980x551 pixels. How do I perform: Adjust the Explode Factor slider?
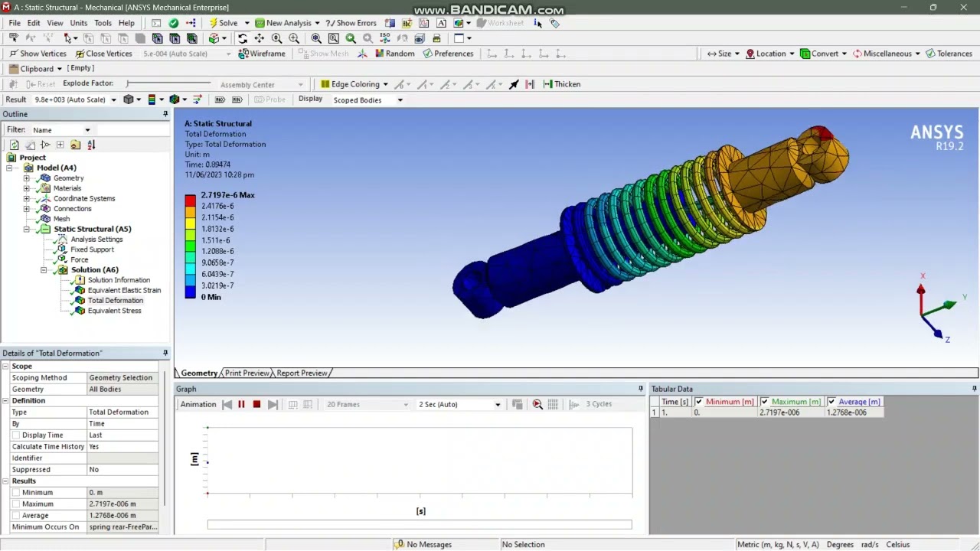click(x=168, y=83)
